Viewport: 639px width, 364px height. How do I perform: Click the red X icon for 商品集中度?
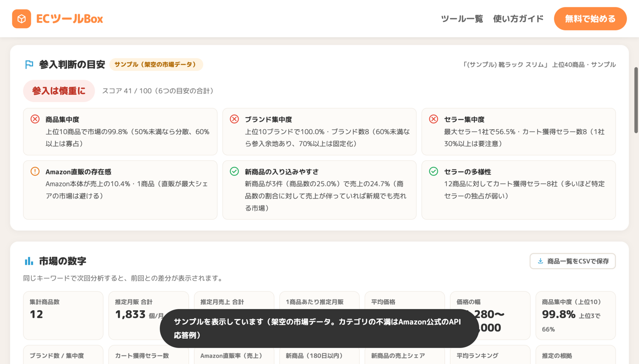(35, 119)
